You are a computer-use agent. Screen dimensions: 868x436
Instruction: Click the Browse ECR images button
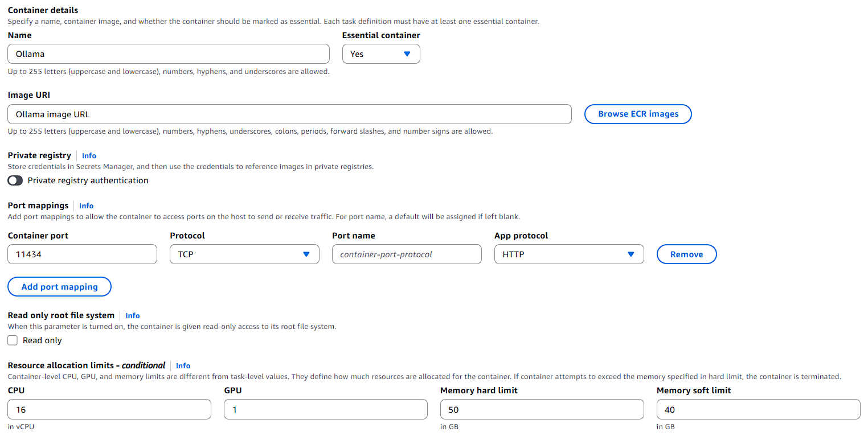point(638,114)
